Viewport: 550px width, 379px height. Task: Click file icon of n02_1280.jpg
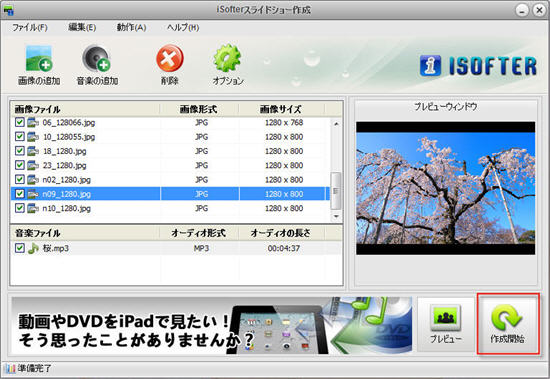click(33, 180)
